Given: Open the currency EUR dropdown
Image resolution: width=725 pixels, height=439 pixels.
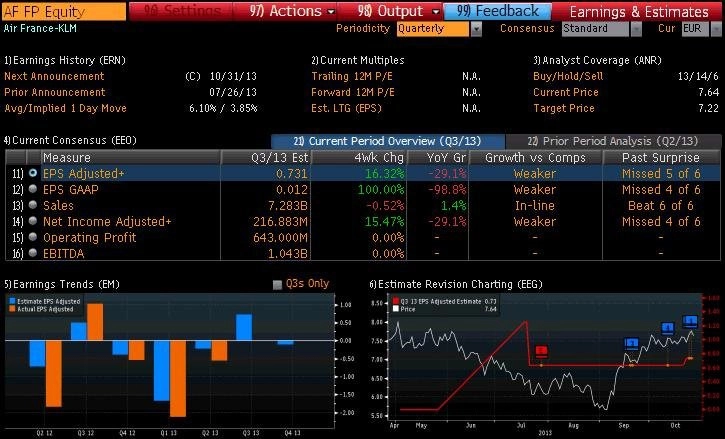Looking at the screenshot, I should (695, 29).
